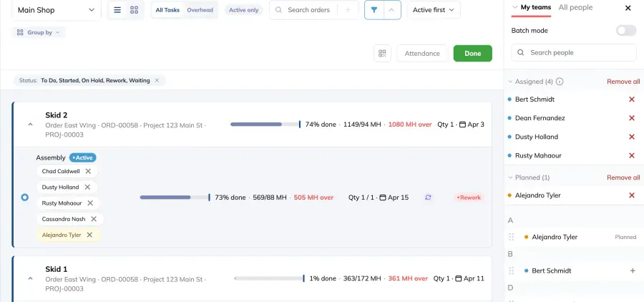Unassign Rusty Mahaour with red X
This screenshot has width=644, height=302.
(632, 156)
